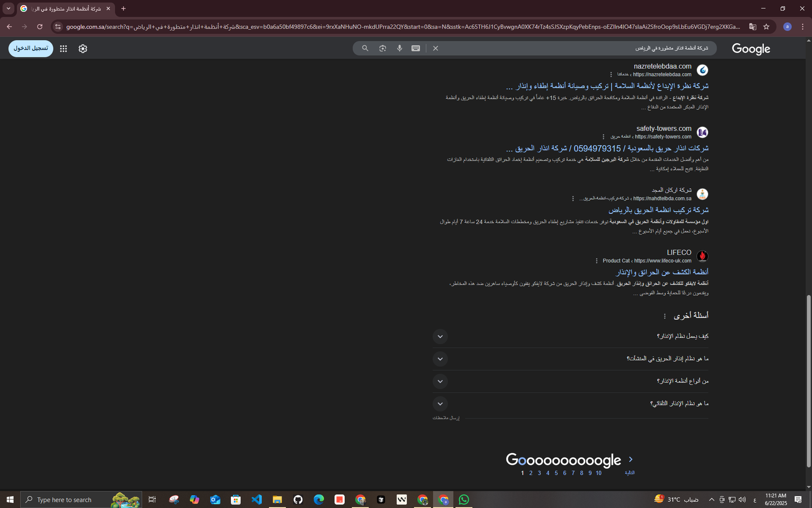Viewport: 812px width, 508px height.
Task: Open the Windows Start menu
Action: tap(10, 499)
